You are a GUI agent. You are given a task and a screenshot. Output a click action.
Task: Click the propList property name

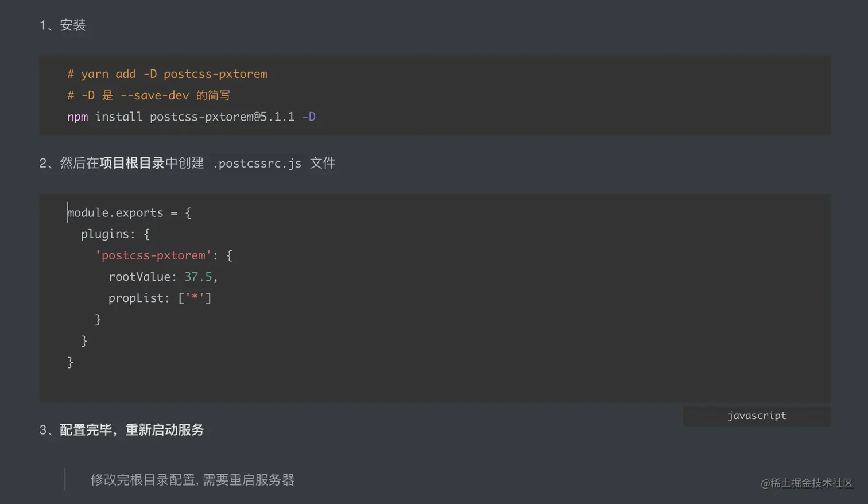coord(136,298)
